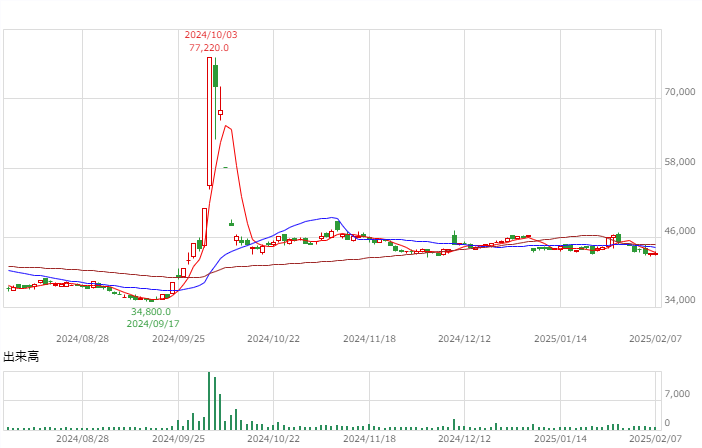Click the 58,000 price axis label
Screen dimensions: 702x448
680,162
